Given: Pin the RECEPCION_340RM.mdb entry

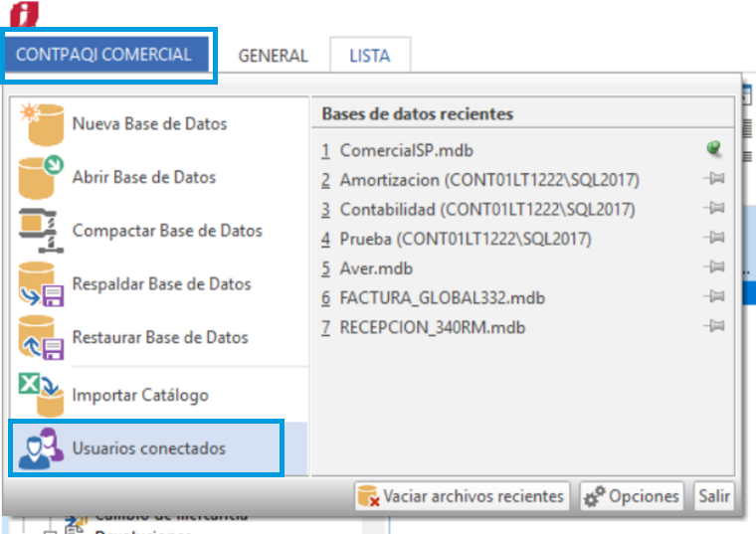Looking at the screenshot, I should click(714, 326).
